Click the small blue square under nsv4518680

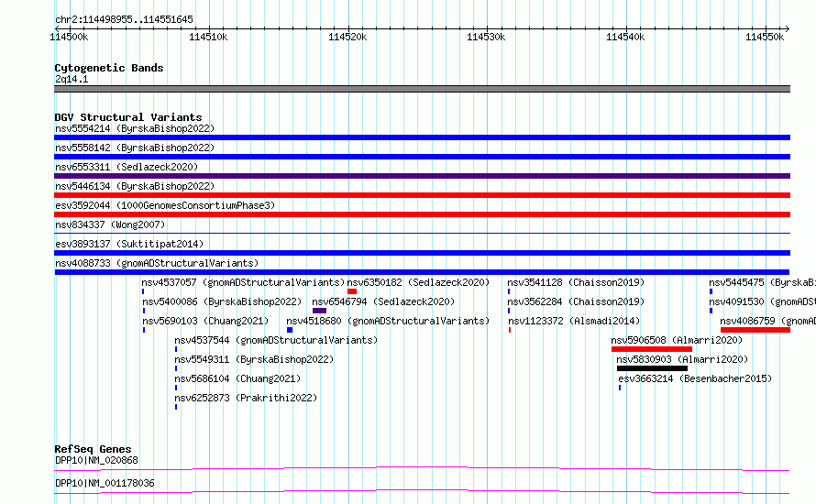(290, 330)
